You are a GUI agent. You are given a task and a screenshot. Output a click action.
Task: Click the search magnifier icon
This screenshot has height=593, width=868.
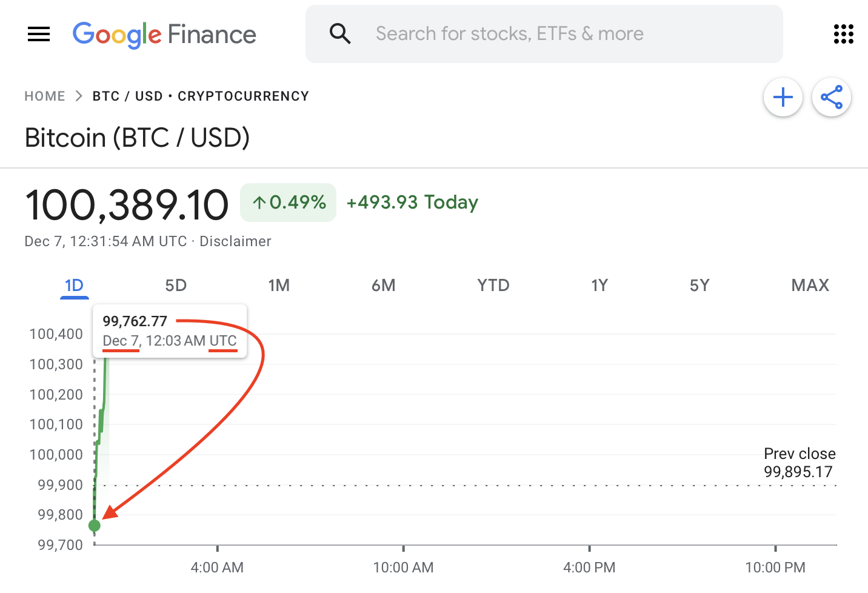(x=340, y=34)
